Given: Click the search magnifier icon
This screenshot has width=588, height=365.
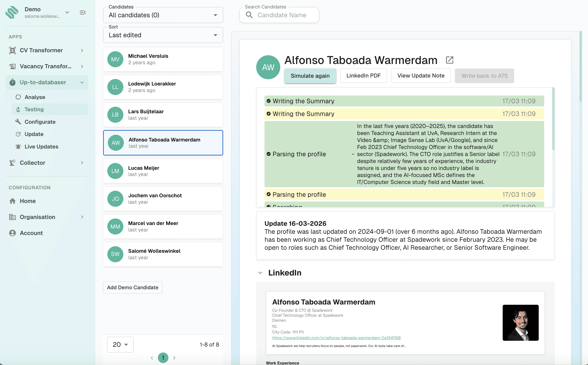Looking at the screenshot, I should pos(249,15).
